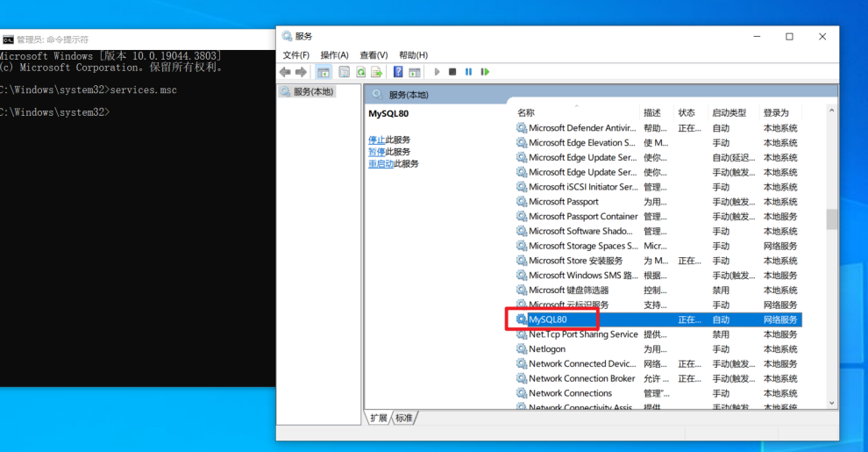Screen dimensions: 868x452
Task: Switch to the 扩展 tab
Action: click(x=379, y=418)
